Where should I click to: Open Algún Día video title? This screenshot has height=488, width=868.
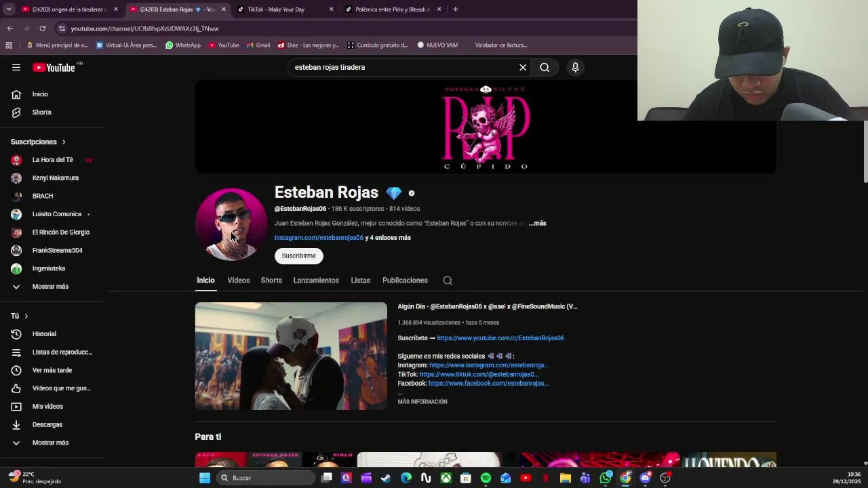point(488,306)
